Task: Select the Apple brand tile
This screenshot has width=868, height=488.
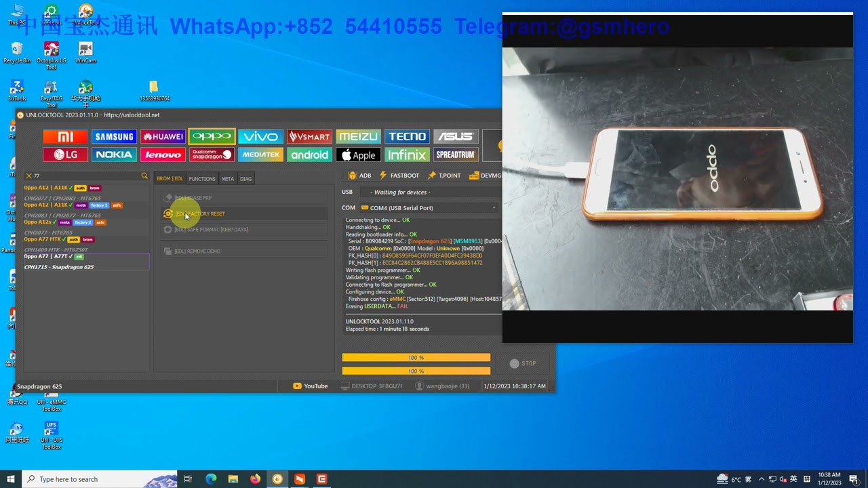Action: coord(358,155)
